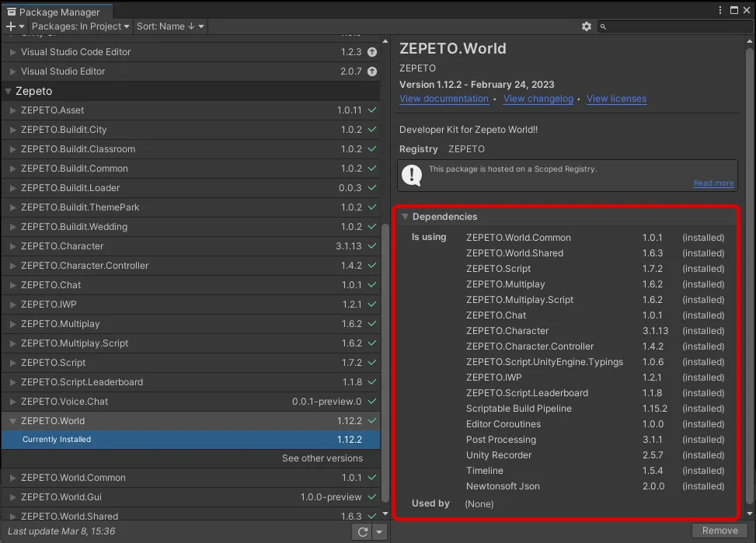Screen dimensions: 756x543
Task: Collapse the Zepeto package group
Action: (x=6, y=91)
